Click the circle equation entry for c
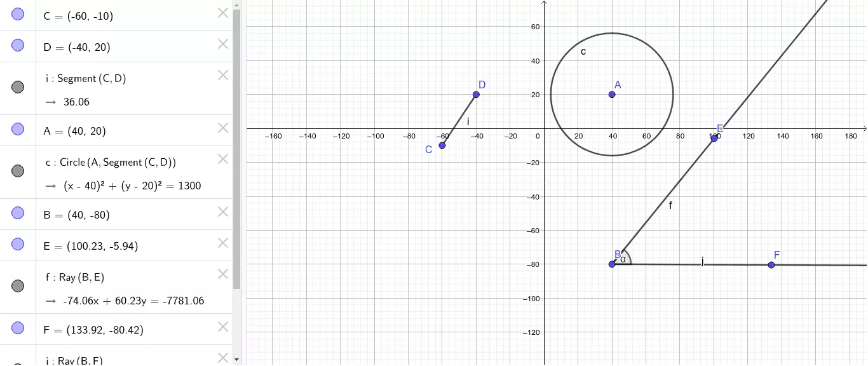 132,186
